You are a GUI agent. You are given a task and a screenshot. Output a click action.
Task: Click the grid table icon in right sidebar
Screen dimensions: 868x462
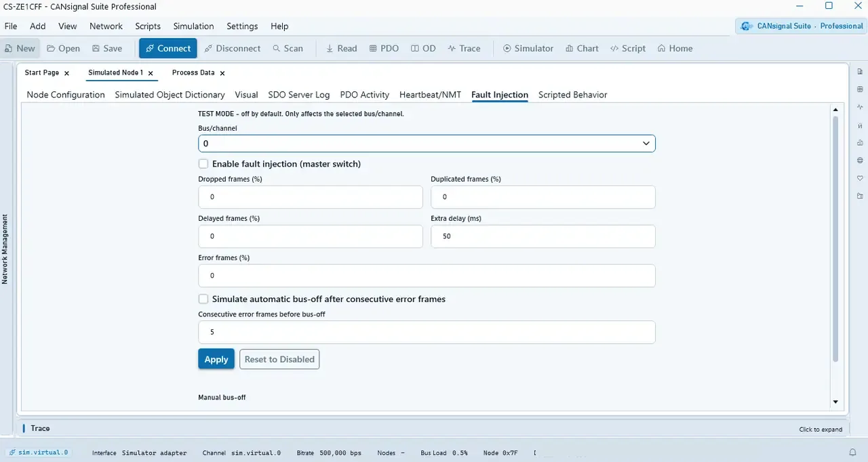tap(860, 89)
